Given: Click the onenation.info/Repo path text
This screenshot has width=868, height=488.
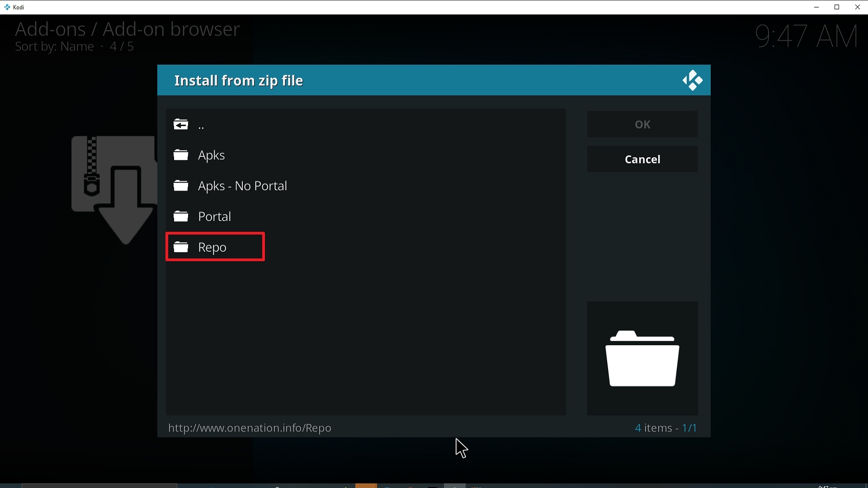Looking at the screenshot, I should 250,428.
